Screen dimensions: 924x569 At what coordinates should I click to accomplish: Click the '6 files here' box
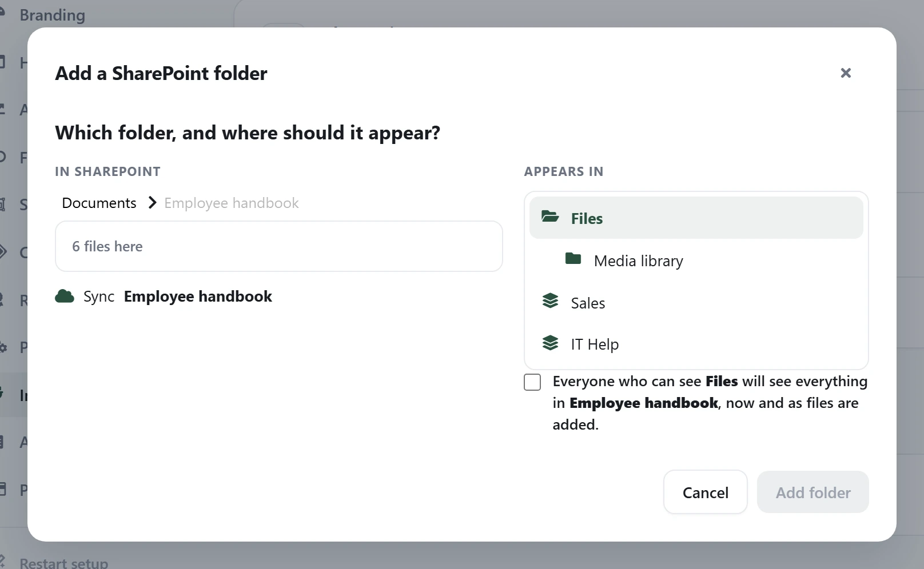[x=279, y=246]
